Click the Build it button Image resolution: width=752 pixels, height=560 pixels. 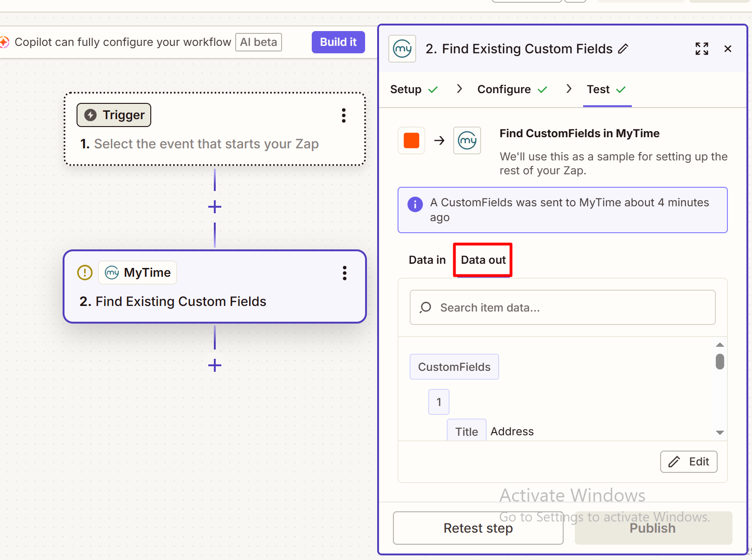pyautogui.click(x=338, y=42)
